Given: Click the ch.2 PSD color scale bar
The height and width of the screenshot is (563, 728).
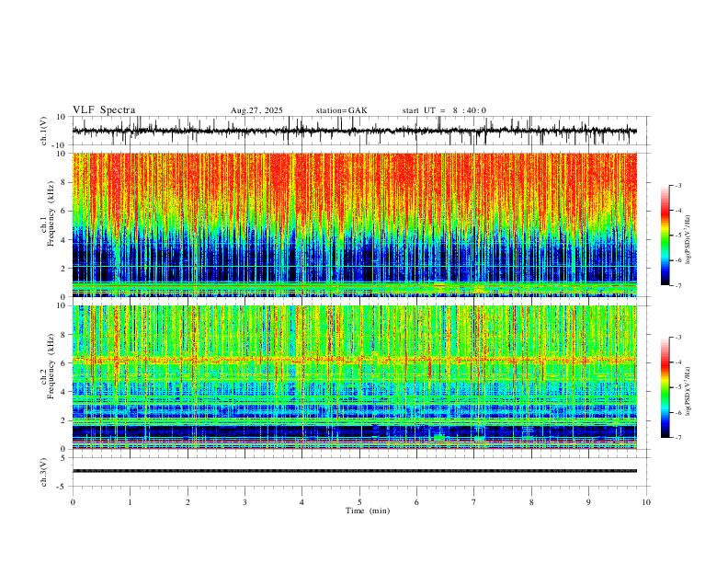Looking at the screenshot, I should click(665, 387).
